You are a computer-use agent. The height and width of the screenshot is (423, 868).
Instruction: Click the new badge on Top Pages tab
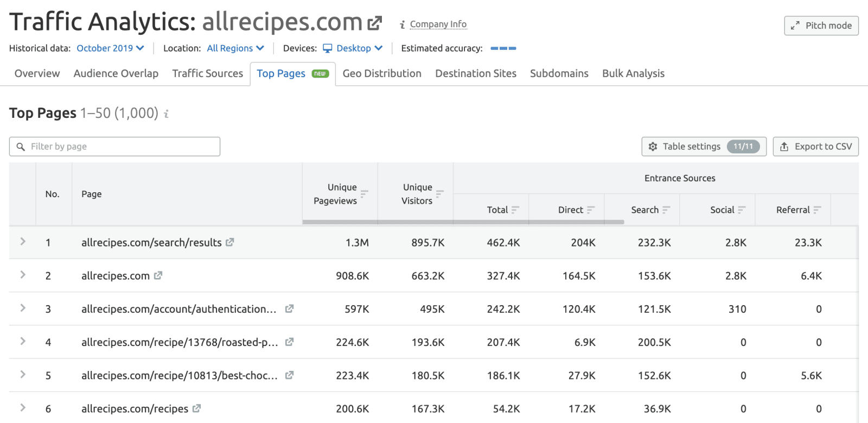point(321,73)
